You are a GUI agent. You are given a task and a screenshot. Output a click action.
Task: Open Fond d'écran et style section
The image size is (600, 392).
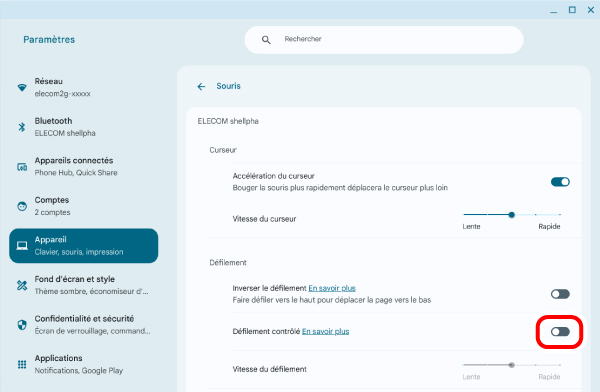coord(83,285)
